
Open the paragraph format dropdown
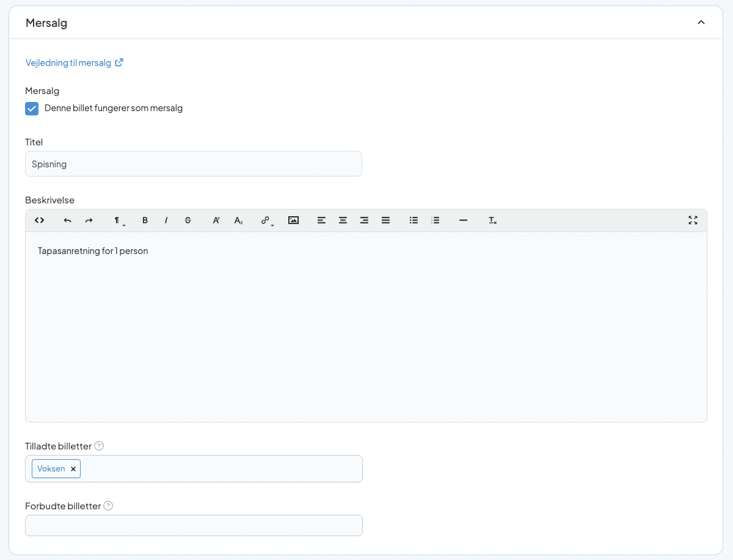[118, 220]
